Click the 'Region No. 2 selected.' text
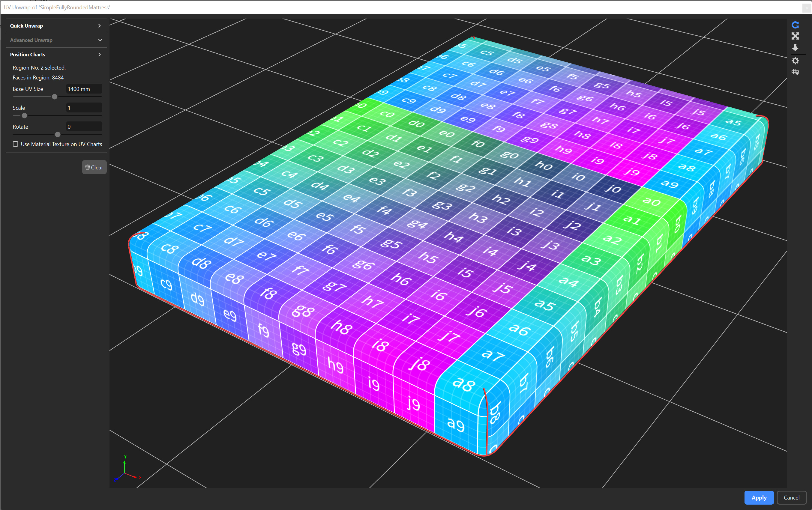Screen dimensions: 812x510 39,68
